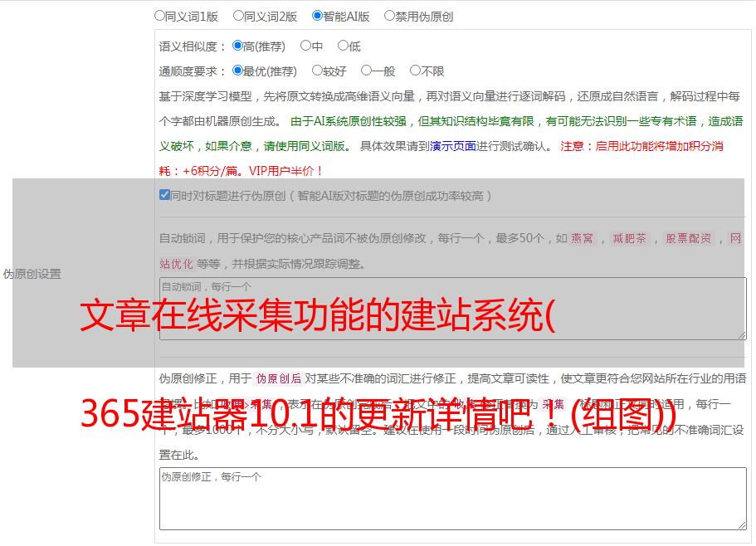Set 通顺度要求 to 较好
756x546 pixels.
coord(317,71)
